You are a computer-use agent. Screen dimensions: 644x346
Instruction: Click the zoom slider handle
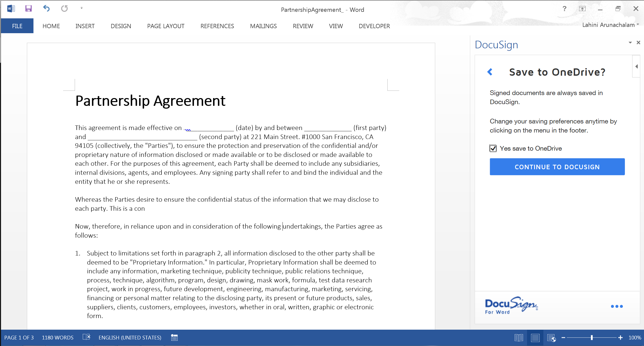(x=592, y=338)
